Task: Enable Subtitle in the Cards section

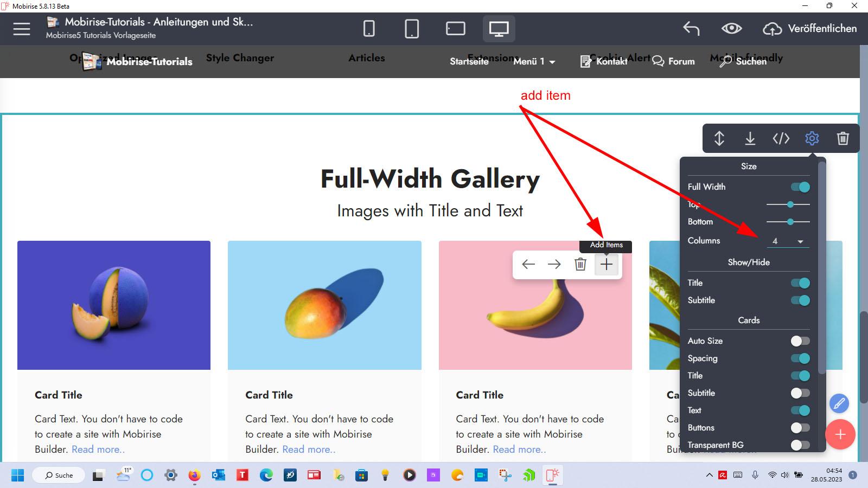Action: 800,393
